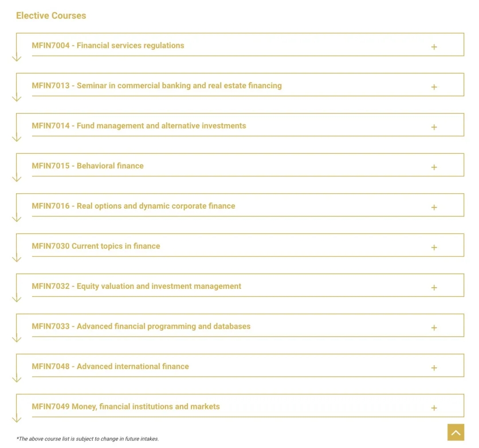This screenshot has width=479, height=448.
Task: Click plus icon for MFIN7004 Financial services regulations
Action: pyautogui.click(x=434, y=47)
